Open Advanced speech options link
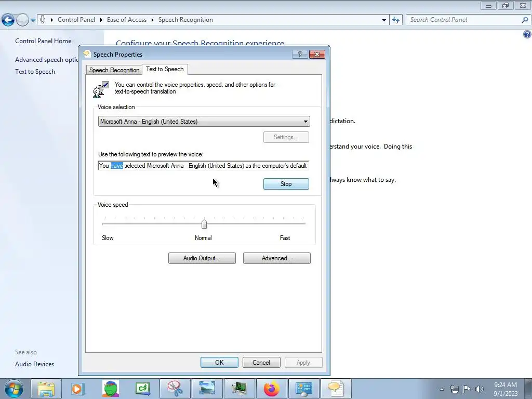The width and height of the screenshot is (532, 399). (x=46, y=60)
